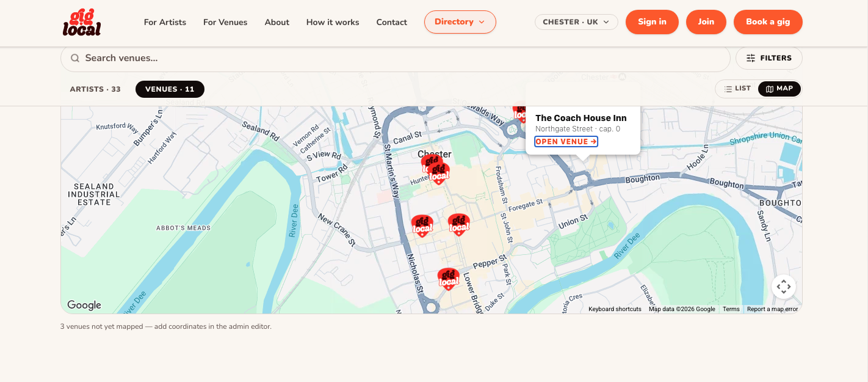The image size is (868, 382).
Task: Click the search magnifier icon
Action: [x=75, y=58]
